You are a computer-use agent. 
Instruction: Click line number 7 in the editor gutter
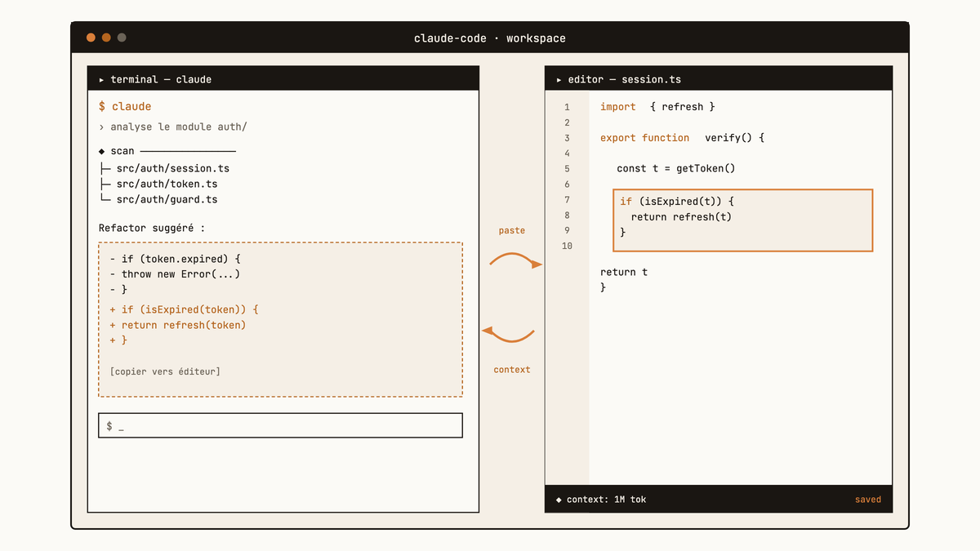pos(567,200)
